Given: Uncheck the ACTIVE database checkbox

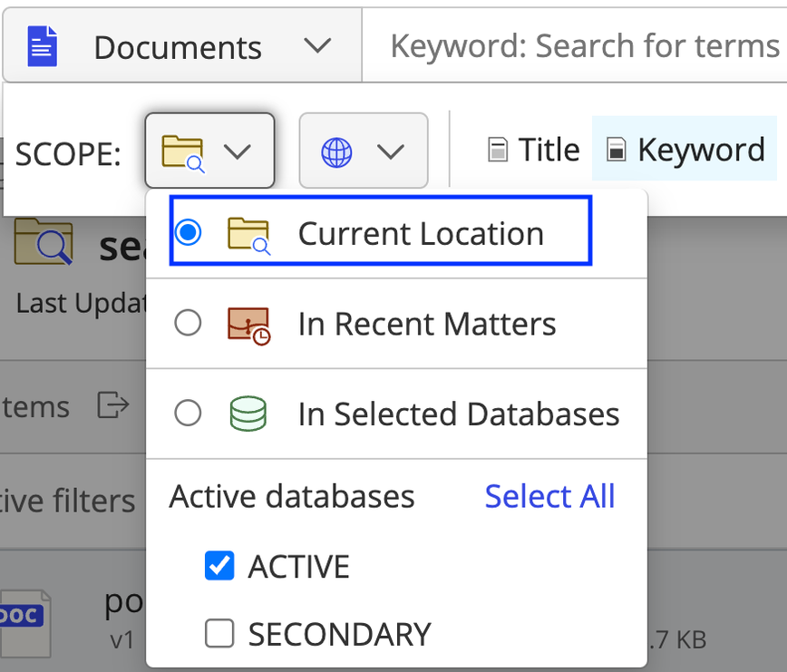Looking at the screenshot, I should click(219, 565).
